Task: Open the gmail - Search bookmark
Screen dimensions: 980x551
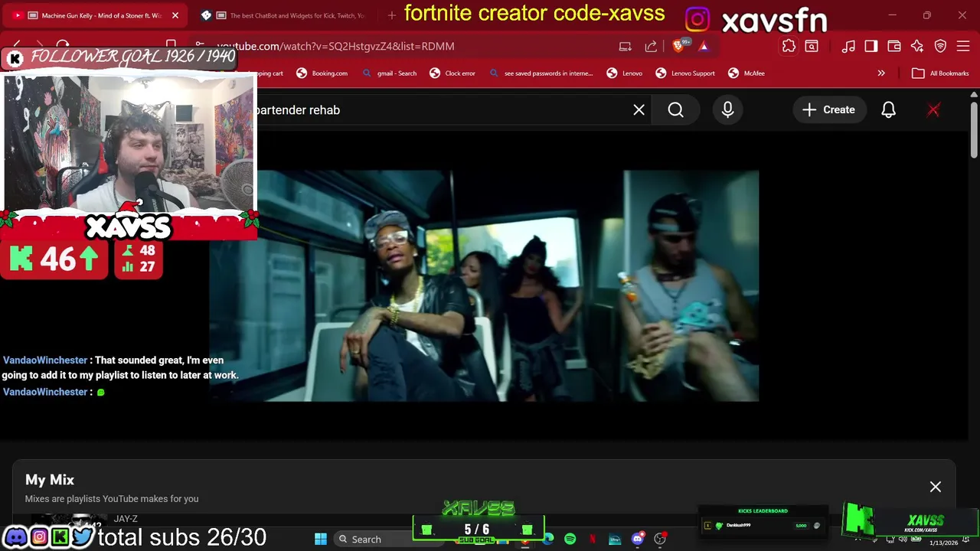Action: (390, 73)
